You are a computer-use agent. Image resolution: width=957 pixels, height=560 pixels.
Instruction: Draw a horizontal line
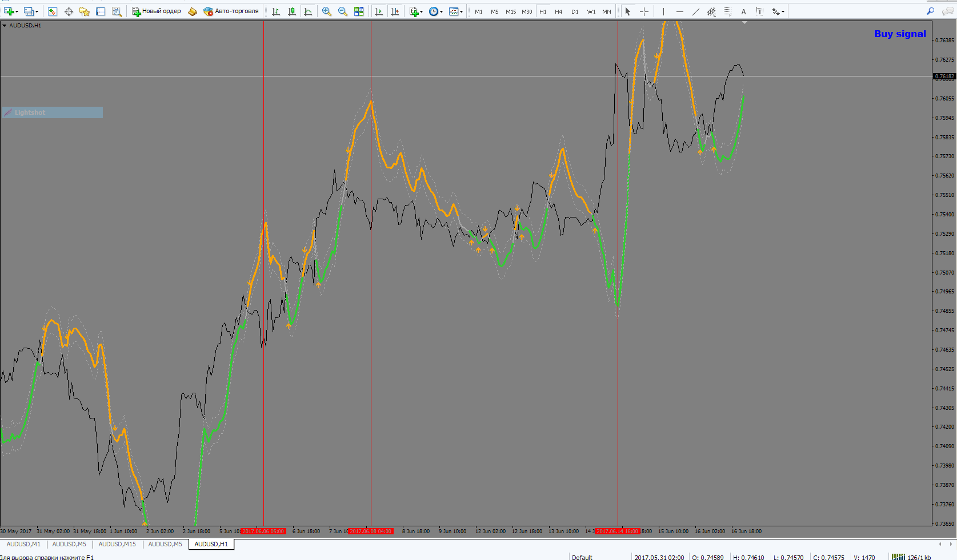679,11
